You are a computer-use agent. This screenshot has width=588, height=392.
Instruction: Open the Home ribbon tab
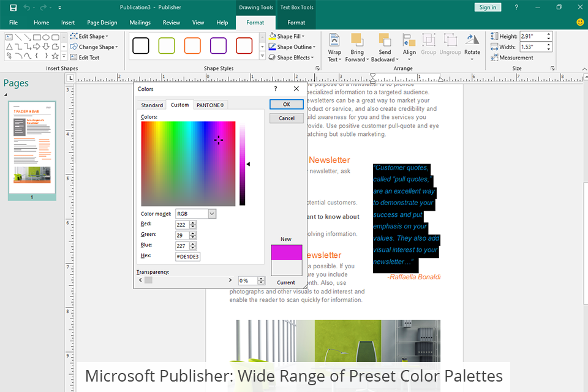pyautogui.click(x=41, y=23)
